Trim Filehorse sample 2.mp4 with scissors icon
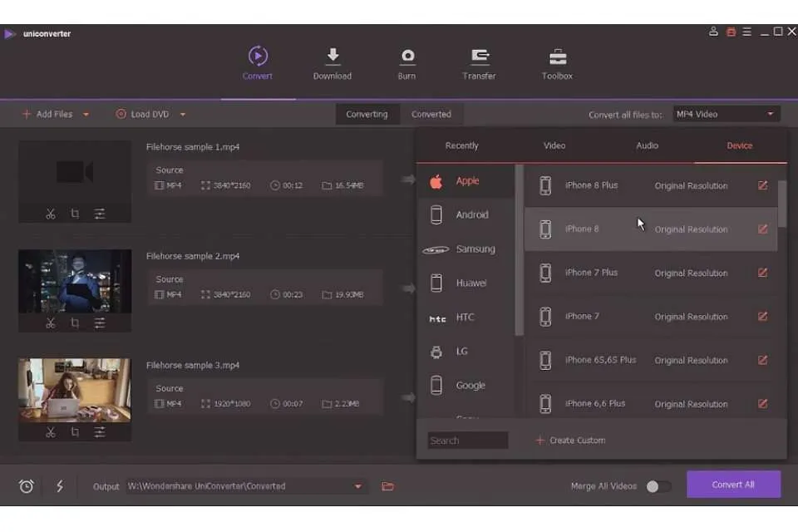 click(x=51, y=323)
